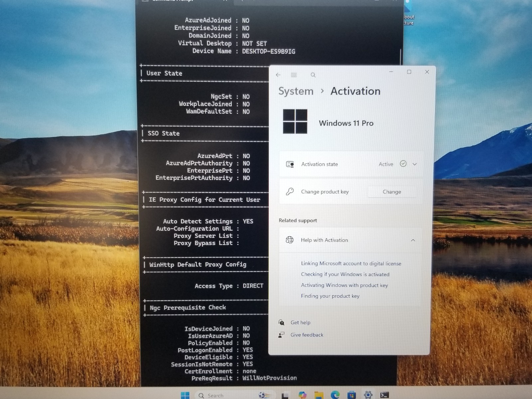
Task: Click the 'DeviceEligible : YES' line
Action: click(219, 357)
